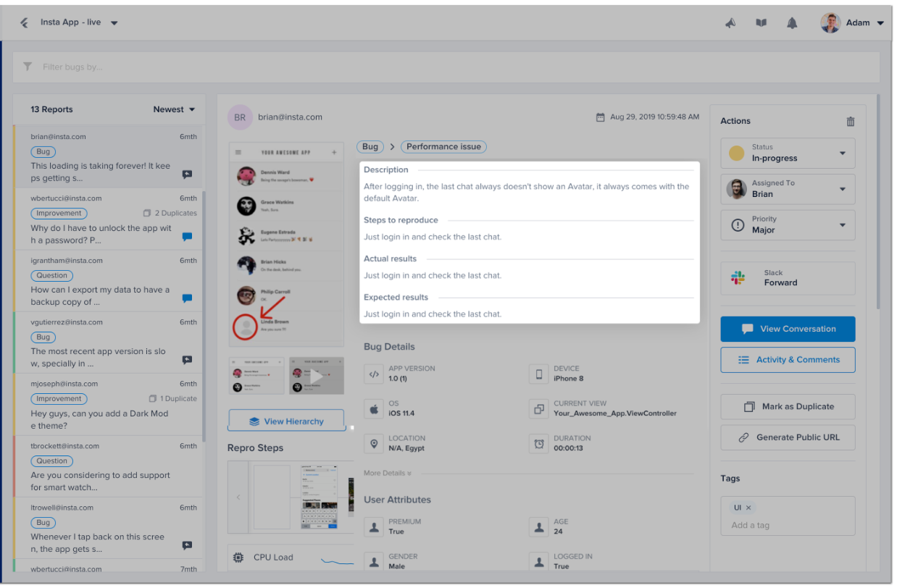Click the Apple OS icon
This screenshot has height=588, width=897.
374,409
